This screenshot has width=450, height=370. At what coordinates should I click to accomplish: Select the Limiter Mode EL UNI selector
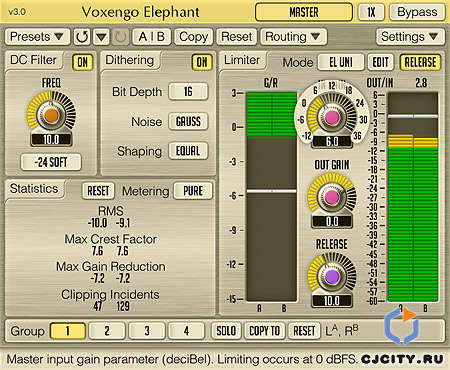[x=341, y=62]
